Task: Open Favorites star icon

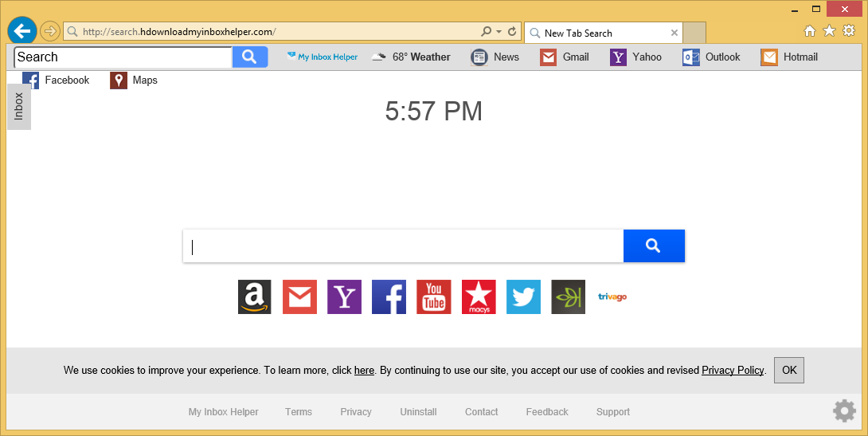Action: (829, 30)
